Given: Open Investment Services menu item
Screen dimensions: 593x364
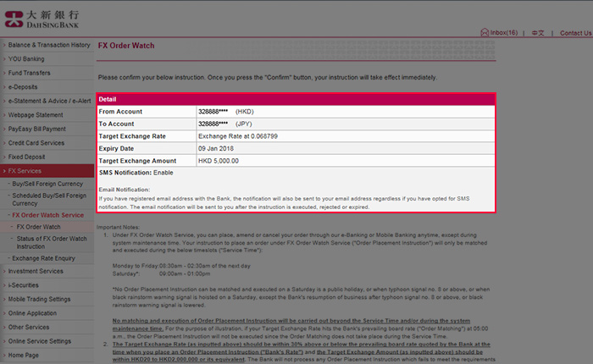Looking at the screenshot, I should pos(36,271).
